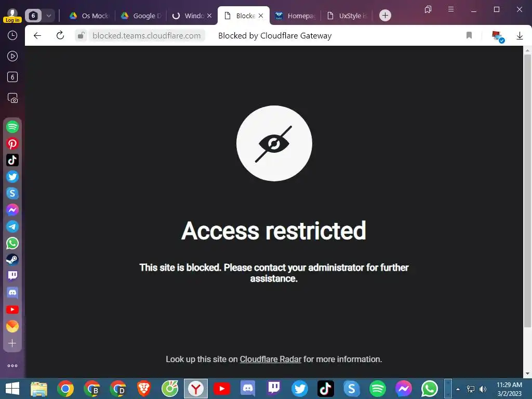Expand the tab group dropdown arrow
Screen dimensions: 532x399
click(48, 16)
